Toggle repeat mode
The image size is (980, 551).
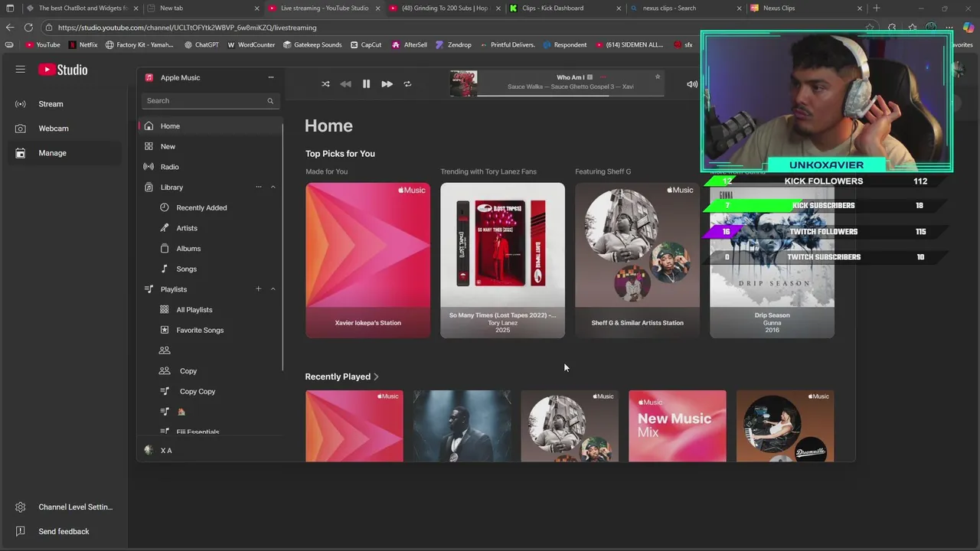point(407,84)
